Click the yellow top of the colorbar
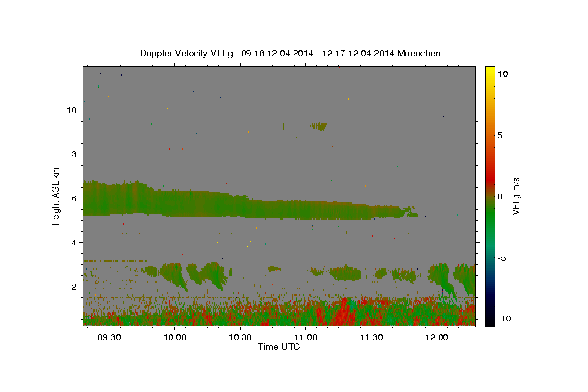This screenshot has height=392, width=588. point(490,70)
